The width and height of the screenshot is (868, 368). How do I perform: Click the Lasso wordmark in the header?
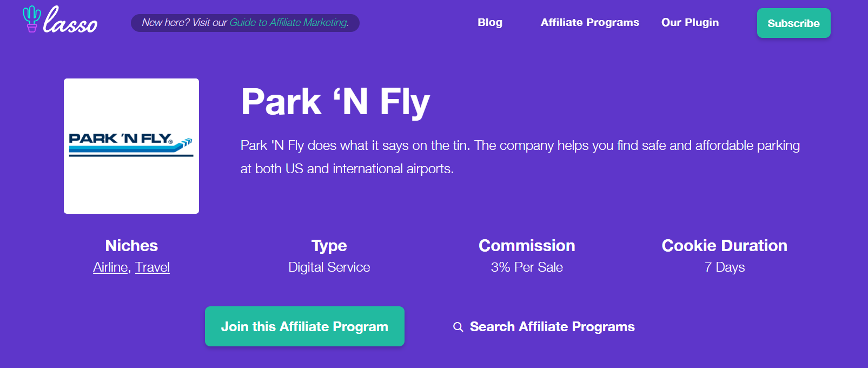[71, 22]
